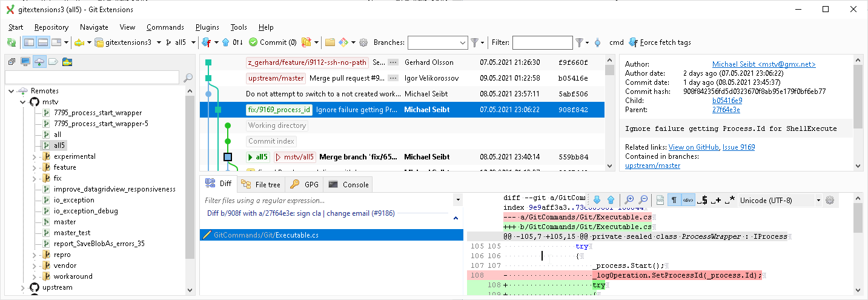Toggle ignore whitespace at line end ($) button
Viewport: 868px width, 300px height.
click(x=702, y=200)
